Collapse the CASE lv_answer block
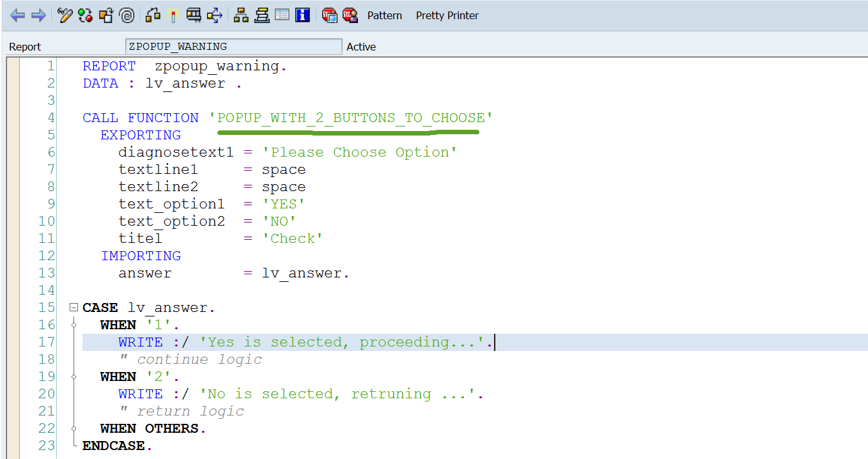 [73, 307]
